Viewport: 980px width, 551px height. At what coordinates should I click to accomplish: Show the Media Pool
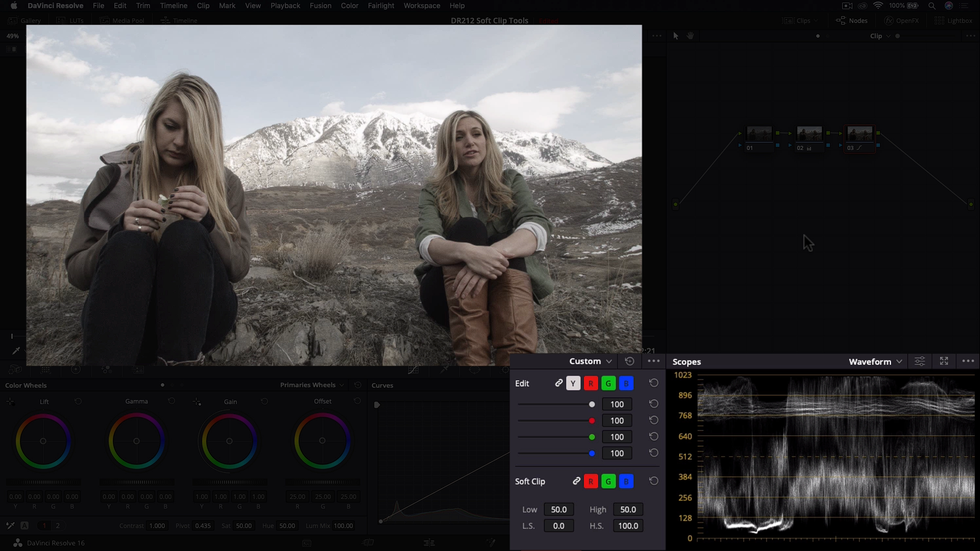[x=122, y=20]
